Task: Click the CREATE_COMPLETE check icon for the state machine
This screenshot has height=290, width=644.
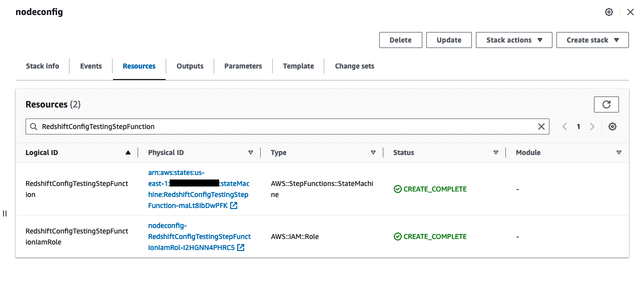Action: [397, 189]
